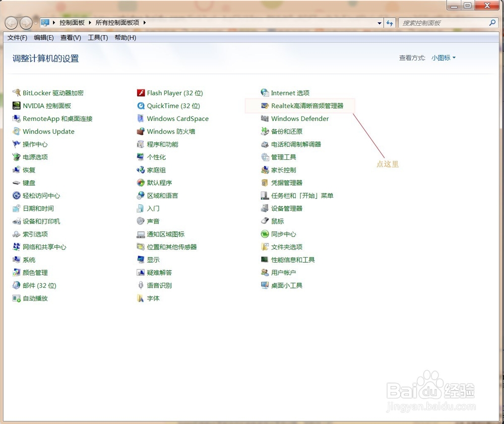
Task: Click the 鼠标 mouse icon
Action: [265, 221]
